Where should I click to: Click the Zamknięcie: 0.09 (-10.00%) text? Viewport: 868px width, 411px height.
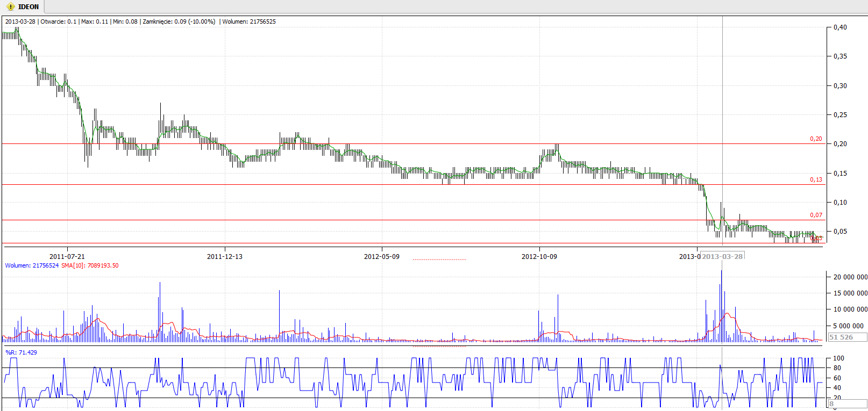pos(179,21)
